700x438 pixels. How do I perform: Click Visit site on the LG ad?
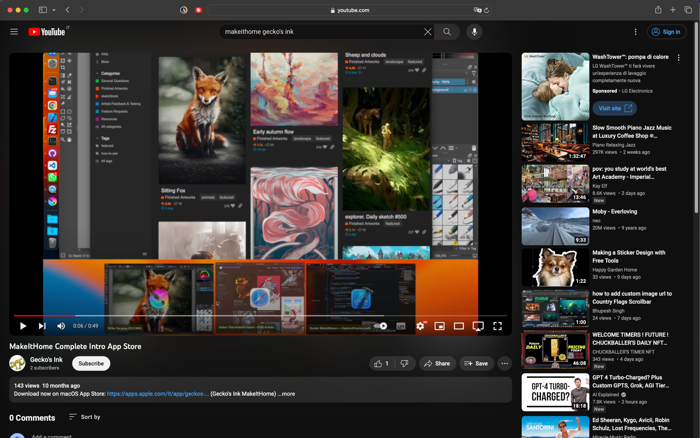[x=615, y=108]
